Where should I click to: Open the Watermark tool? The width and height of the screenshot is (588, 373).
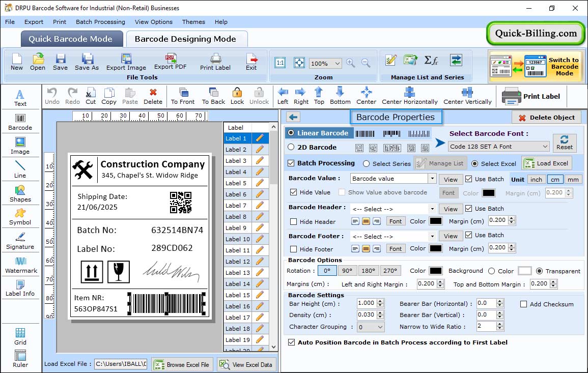pyautogui.click(x=20, y=265)
